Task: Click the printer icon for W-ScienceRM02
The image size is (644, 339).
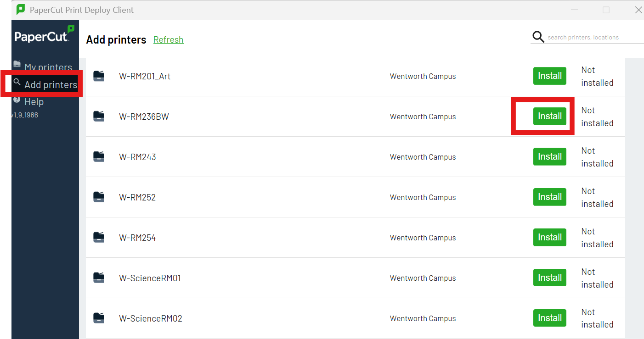Action: pyautogui.click(x=99, y=318)
